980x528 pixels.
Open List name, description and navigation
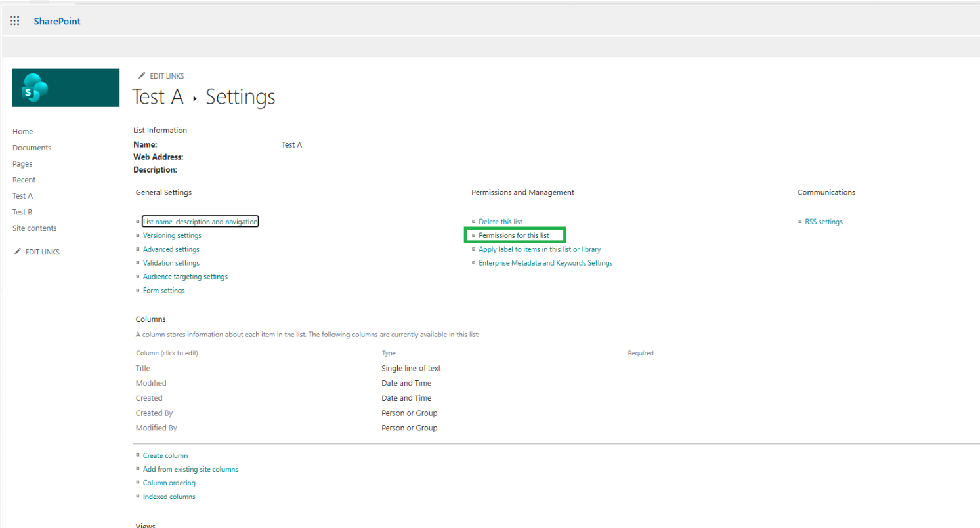pyautogui.click(x=200, y=222)
